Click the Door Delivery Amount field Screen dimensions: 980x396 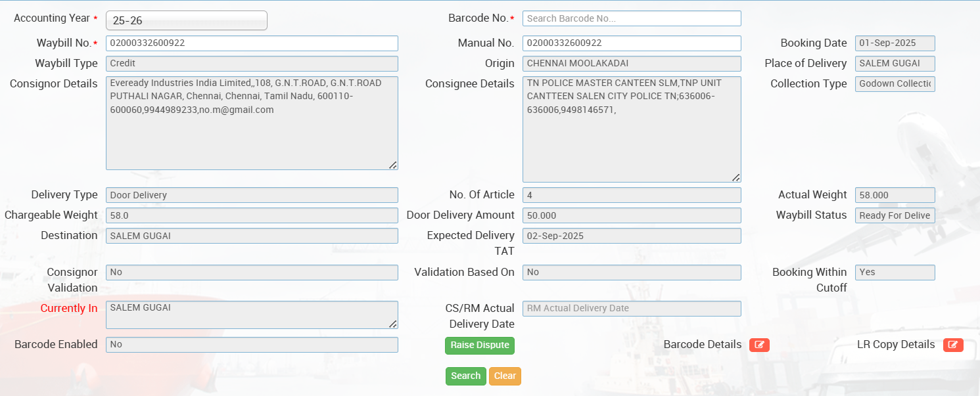[632, 215]
